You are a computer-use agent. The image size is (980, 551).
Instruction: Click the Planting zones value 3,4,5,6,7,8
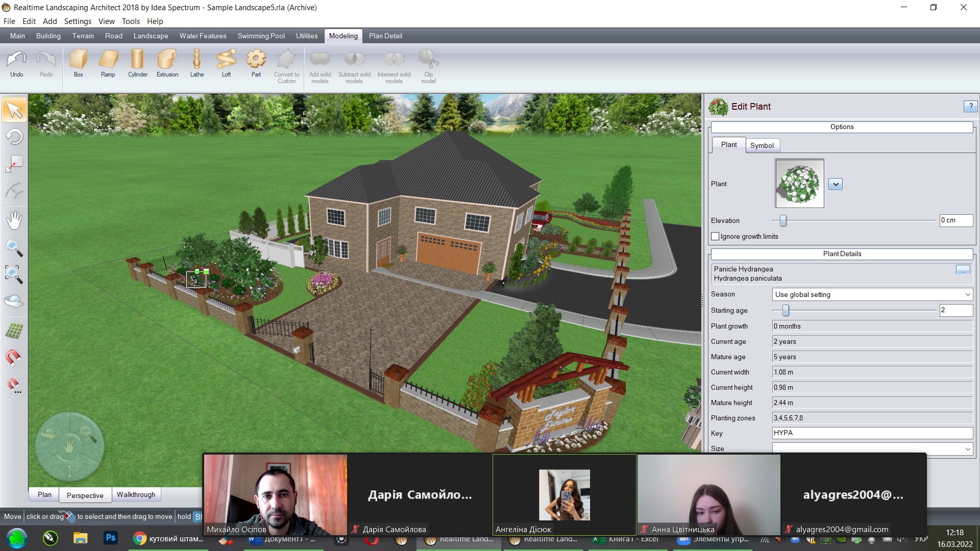(x=872, y=418)
